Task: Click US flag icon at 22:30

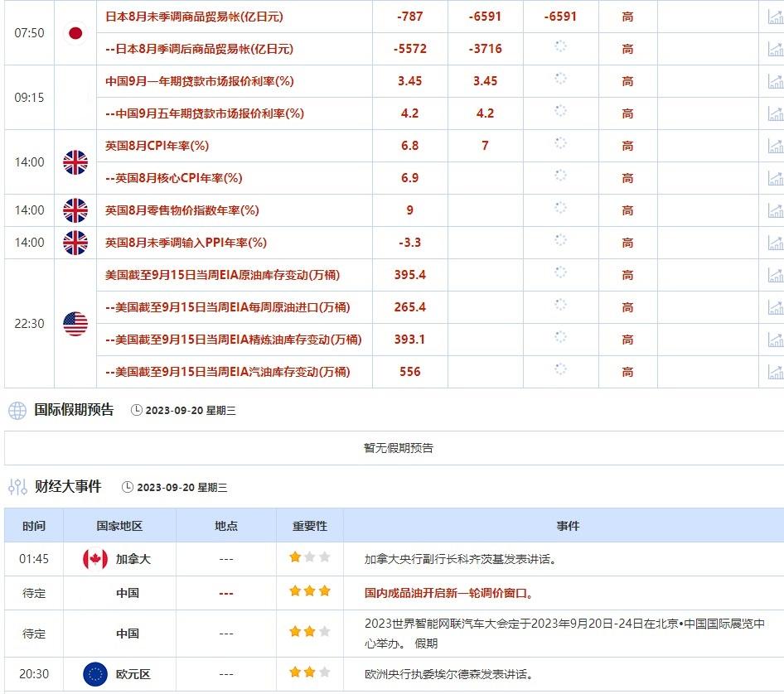Action: (x=75, y=324)
